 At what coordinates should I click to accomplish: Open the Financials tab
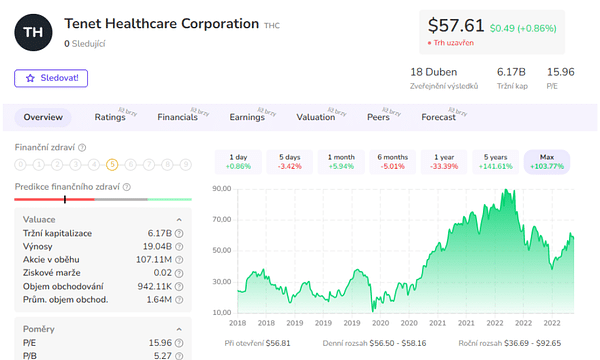(x=178, y=117)
